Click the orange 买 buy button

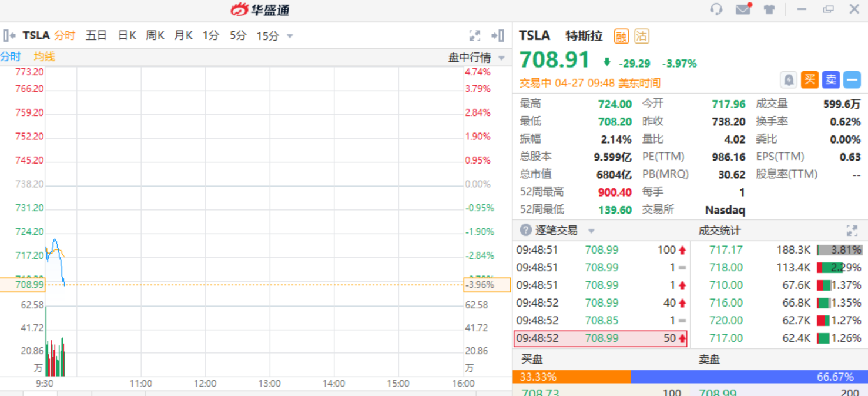coord(809,80)
